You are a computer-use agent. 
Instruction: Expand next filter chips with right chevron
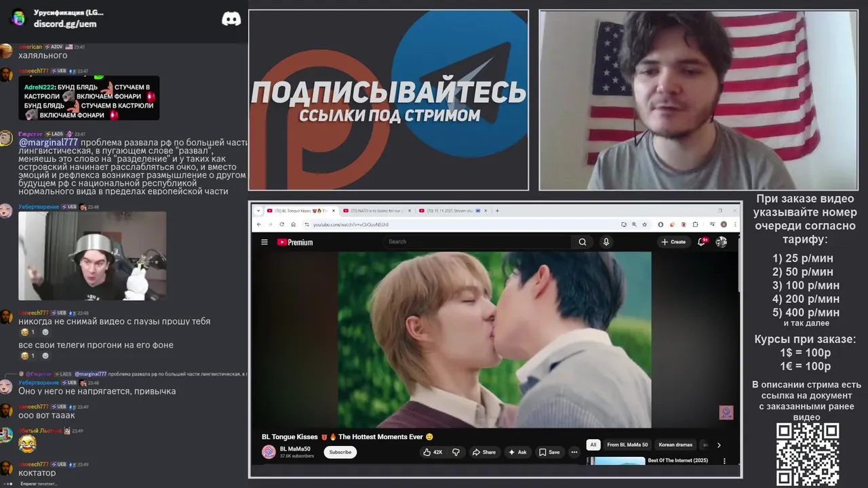pos(719,445)
